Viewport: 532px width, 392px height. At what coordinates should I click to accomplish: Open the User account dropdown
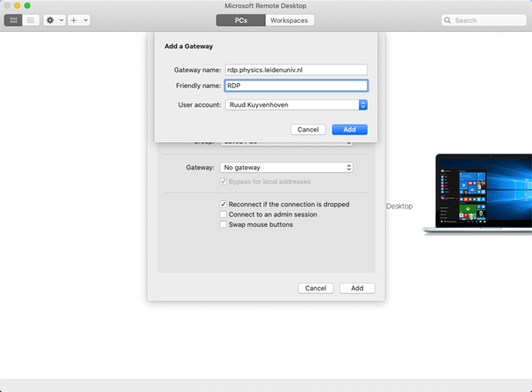(295, 105)
